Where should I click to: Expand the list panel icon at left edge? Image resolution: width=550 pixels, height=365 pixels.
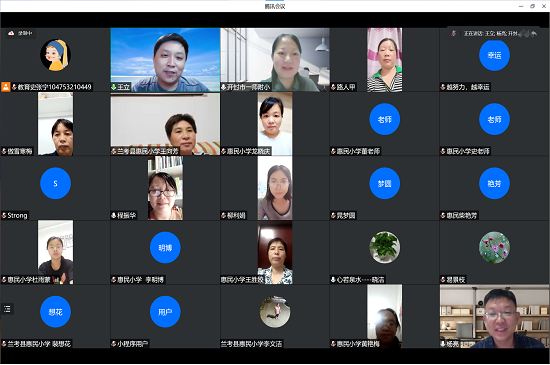[x=7, y=309]
